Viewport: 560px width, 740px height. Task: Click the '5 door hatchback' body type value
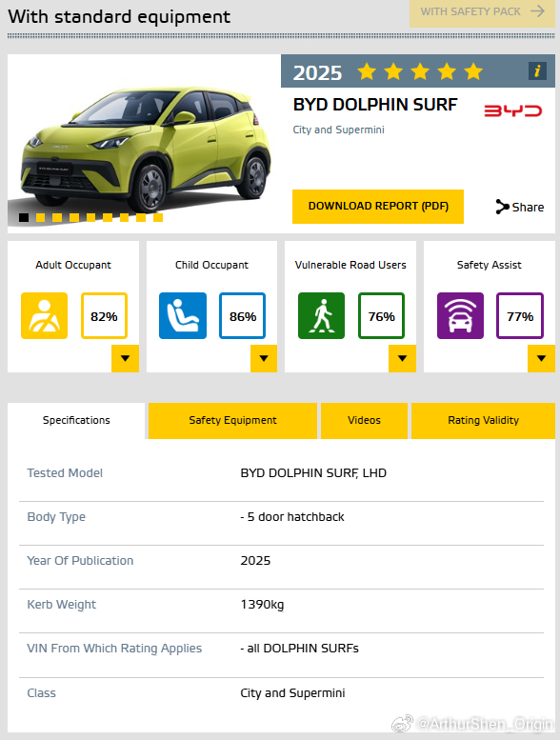(292, 517)
